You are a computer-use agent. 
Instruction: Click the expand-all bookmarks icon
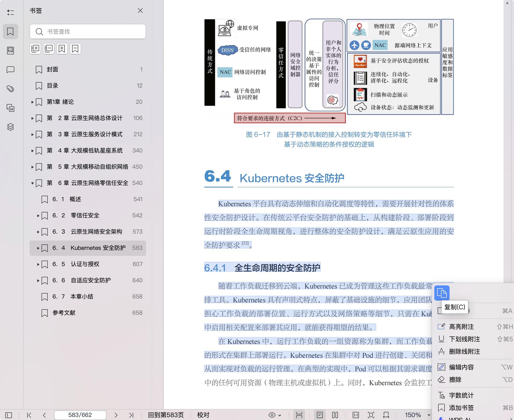(35, 49)
